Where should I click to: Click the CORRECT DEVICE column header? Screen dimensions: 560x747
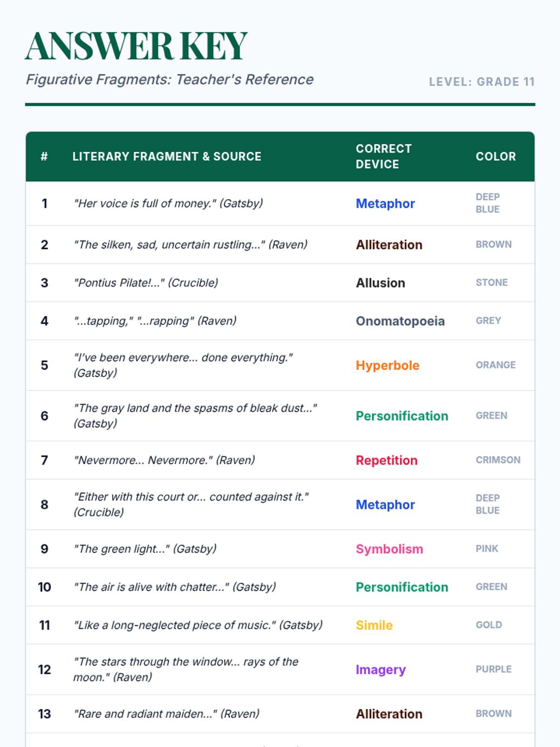point(384,156)
